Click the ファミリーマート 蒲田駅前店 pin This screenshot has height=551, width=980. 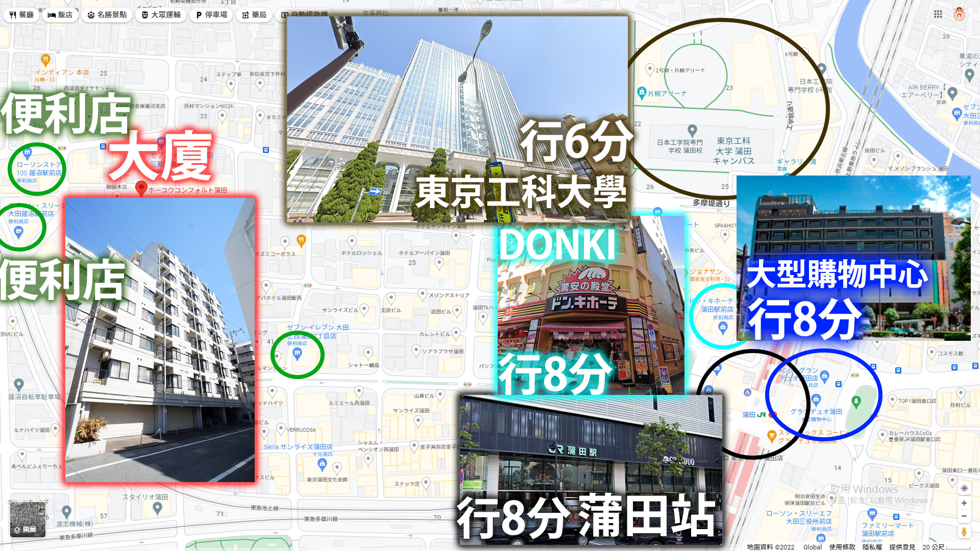(x=872, y=513)
